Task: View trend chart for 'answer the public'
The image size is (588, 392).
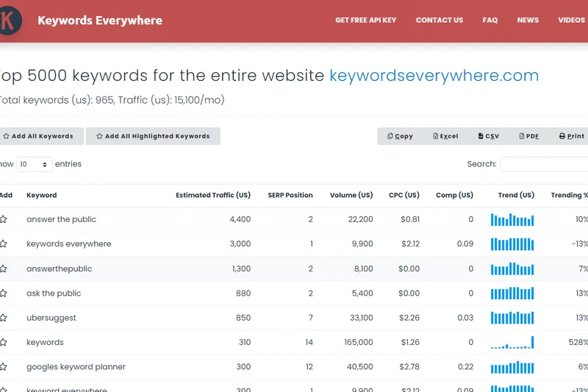Action: click(512, 219)
